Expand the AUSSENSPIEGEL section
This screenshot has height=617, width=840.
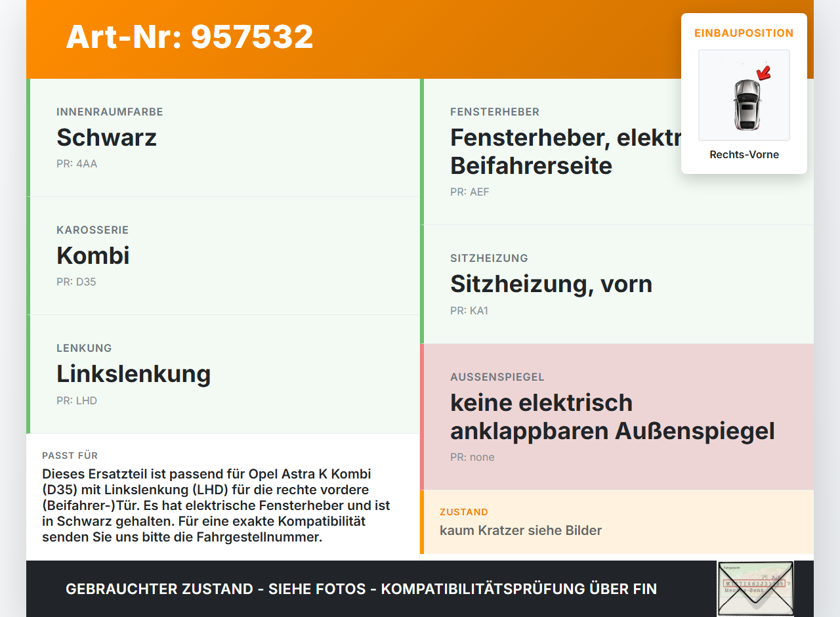[x=612, y=417]
